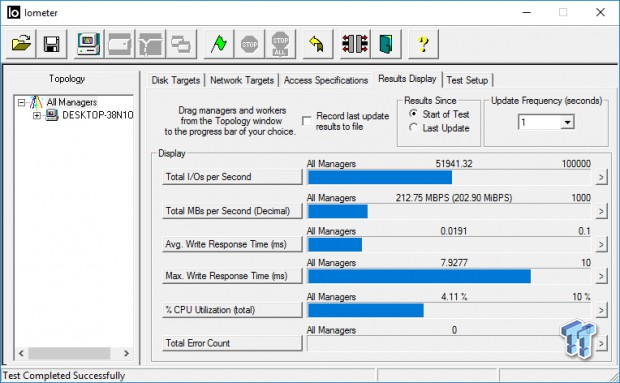
Task: Click Total Error Count button
Action: tap(232, 343)
